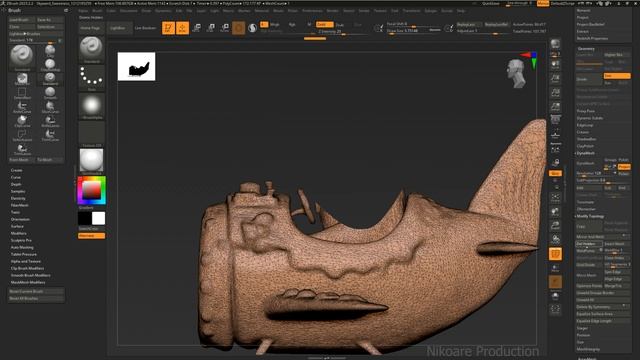Screen dimensions: 640x360
Task: Toggle the Smt option beside Divide
Action: [616, 76]
